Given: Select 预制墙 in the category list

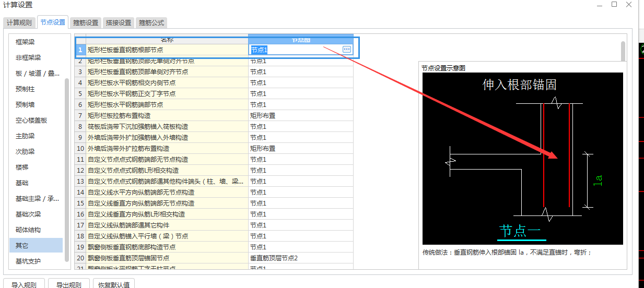Looking at the screenshot, I should point(25,104).
